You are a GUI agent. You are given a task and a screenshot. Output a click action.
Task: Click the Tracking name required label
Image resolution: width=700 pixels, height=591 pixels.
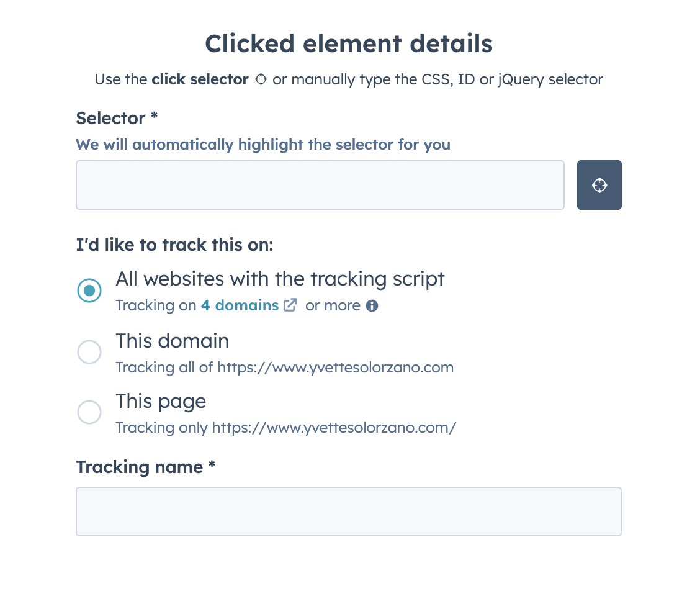(145, 467)
